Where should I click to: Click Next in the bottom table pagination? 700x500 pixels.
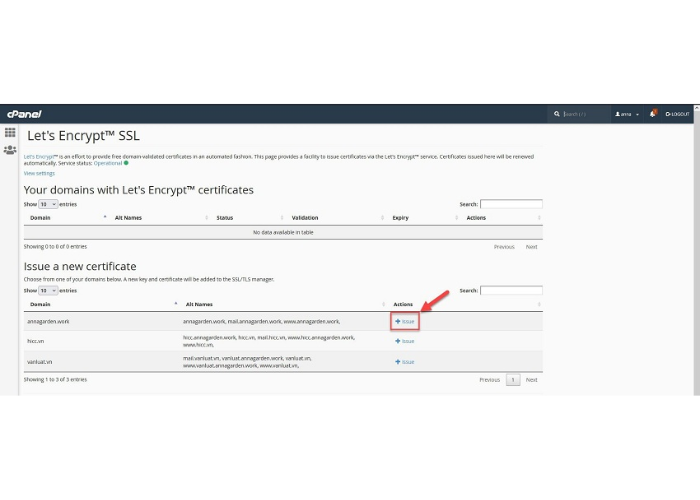[x=531, y=380]
